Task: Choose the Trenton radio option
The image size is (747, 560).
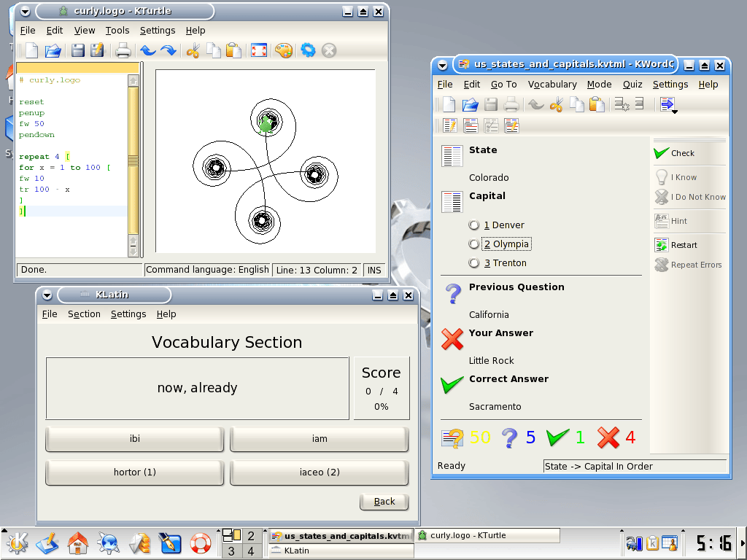Action: click(474, 263)
